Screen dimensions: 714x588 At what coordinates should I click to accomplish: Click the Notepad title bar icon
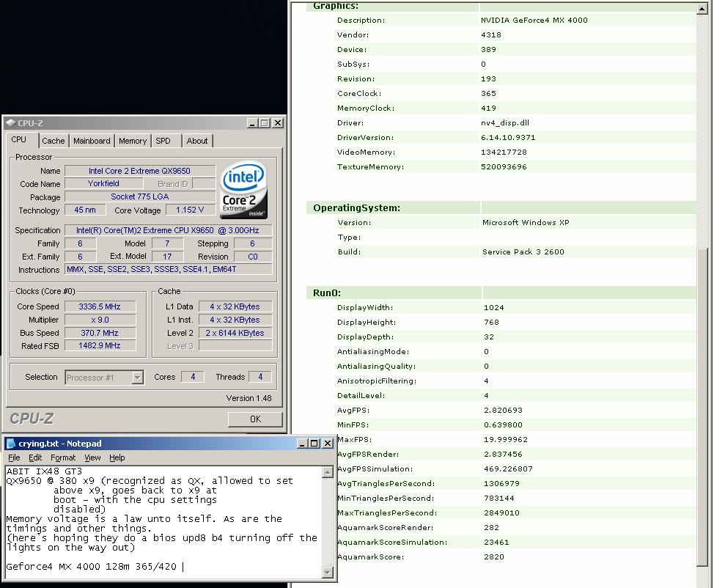click(x=11, y=443)
